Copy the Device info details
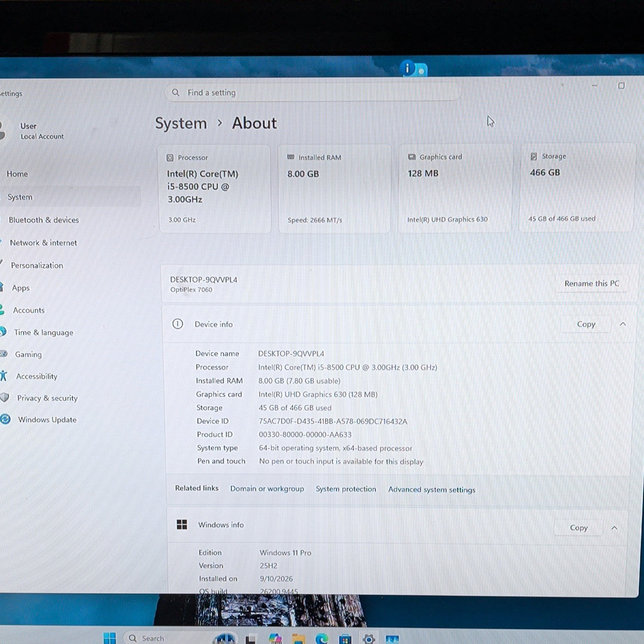This screenshot has height=644, width=644. coord(586,324)
